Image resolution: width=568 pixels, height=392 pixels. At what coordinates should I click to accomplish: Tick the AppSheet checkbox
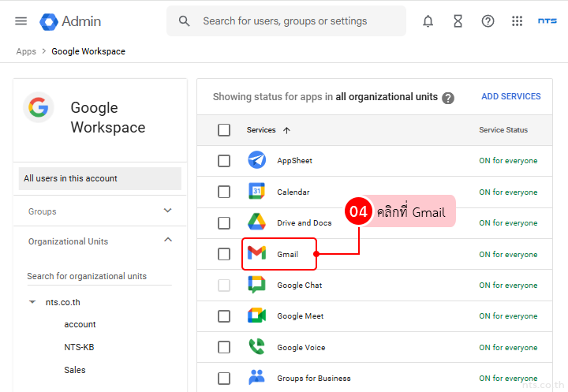pos(224,160)
